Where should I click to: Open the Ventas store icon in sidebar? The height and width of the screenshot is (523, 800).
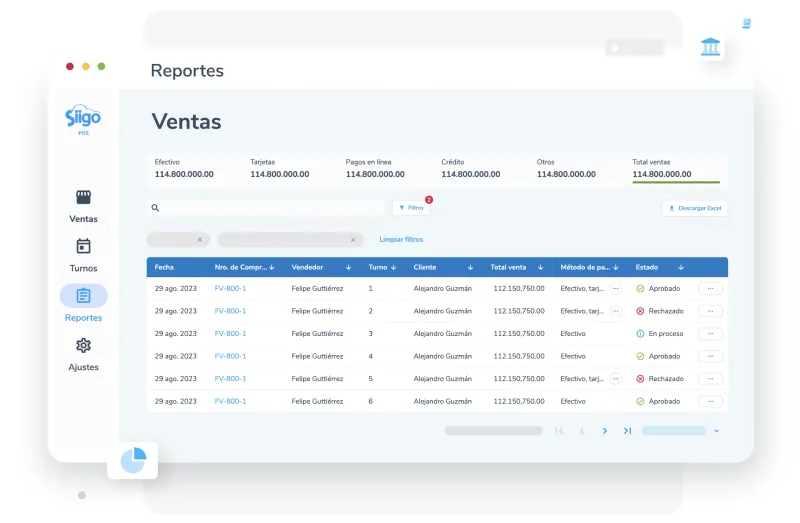point(83,197)
